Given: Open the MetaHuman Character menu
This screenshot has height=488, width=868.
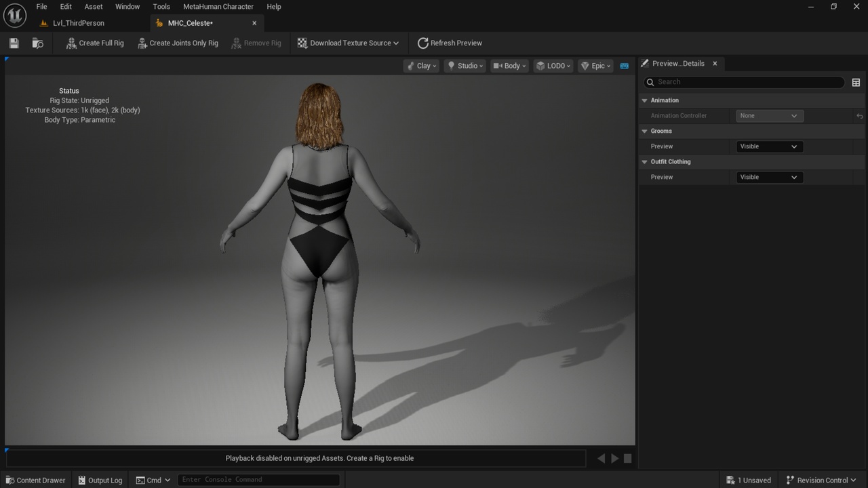Looking at the screenshot, I should coord(218,7).
